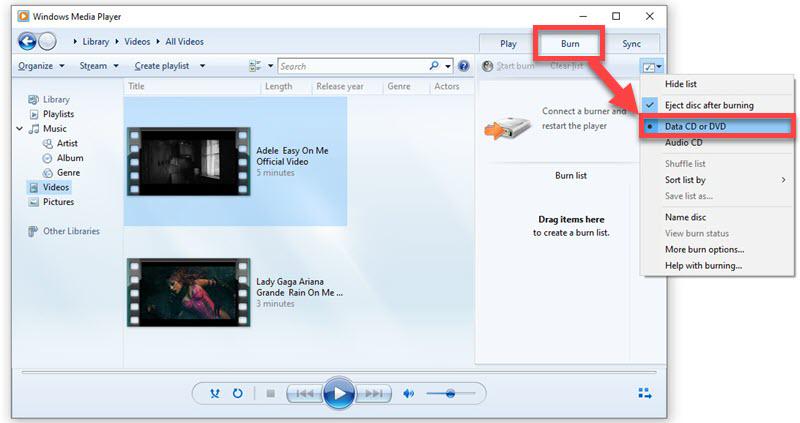Screen dimensions: 800x423
Task: Open the Help question mark icon
Action: pyautogui.click(x=463, y=66)
